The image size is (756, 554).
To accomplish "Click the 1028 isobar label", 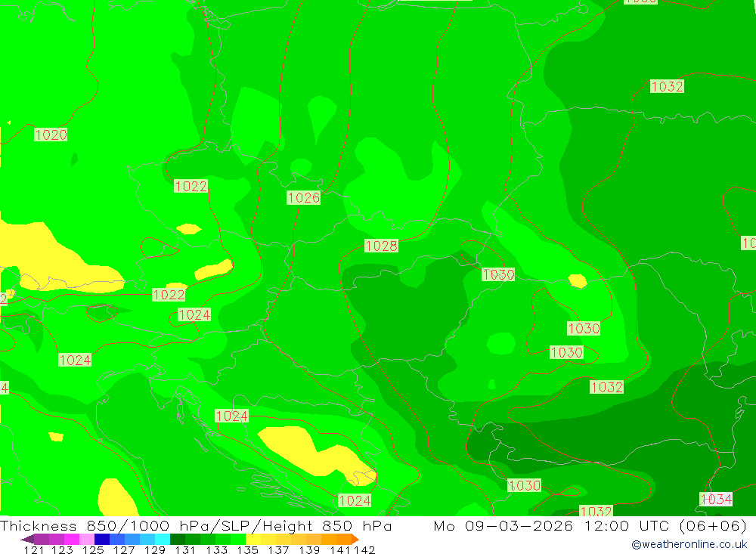I will tap(381, 246).
